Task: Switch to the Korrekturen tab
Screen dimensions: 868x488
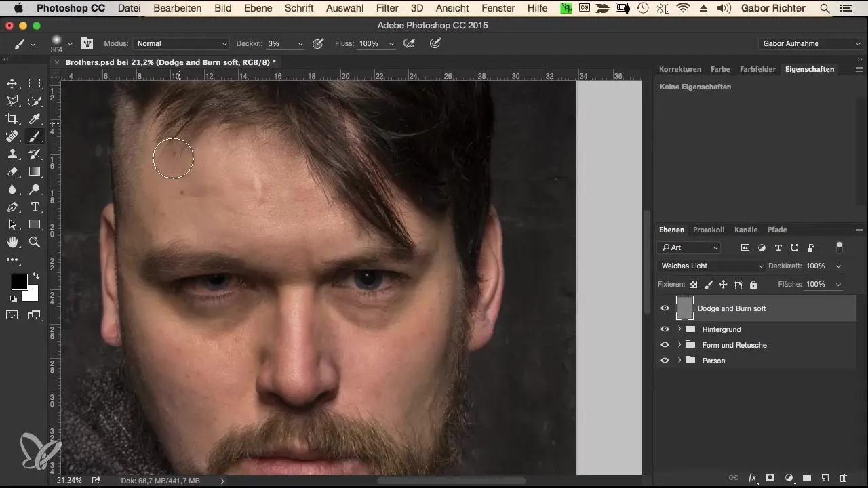Action: [x=680, y=69]
